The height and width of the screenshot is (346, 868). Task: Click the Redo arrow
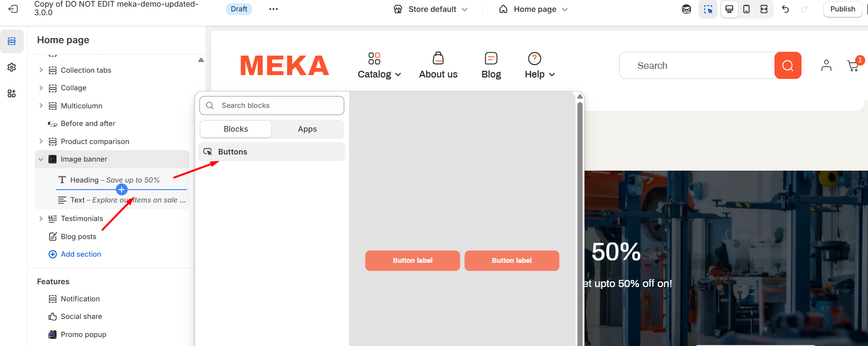coord(804,9)
